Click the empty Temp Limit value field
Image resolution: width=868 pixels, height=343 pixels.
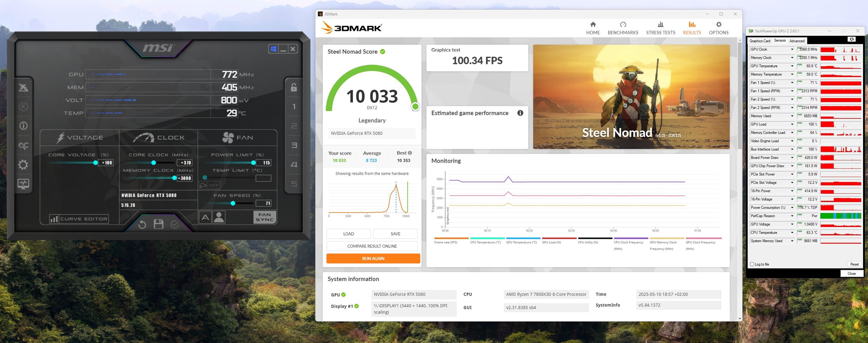[264, 178]
